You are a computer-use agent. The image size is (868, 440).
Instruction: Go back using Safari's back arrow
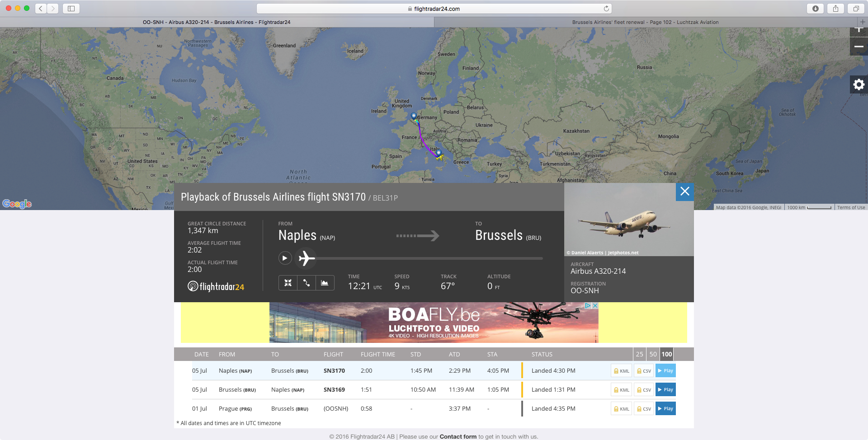pyautogui.click(x=41, y=9)
